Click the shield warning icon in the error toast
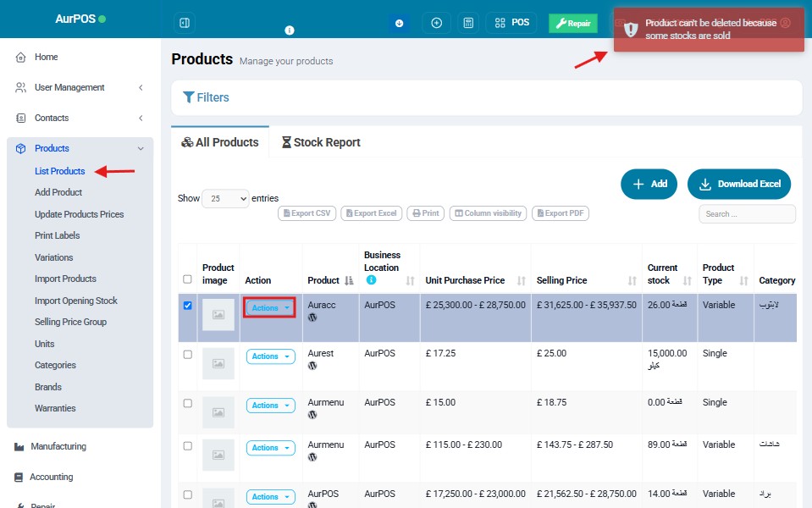 pos(631,30)
